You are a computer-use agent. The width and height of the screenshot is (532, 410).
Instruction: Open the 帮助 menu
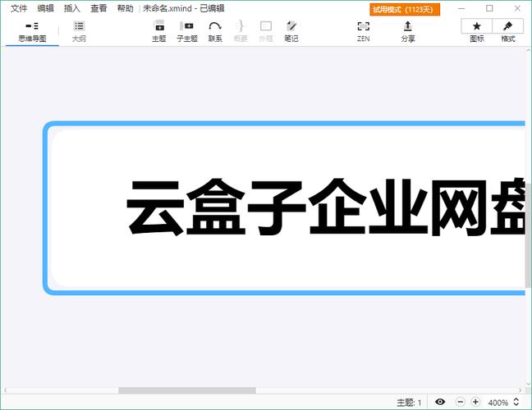pos(125,8)
